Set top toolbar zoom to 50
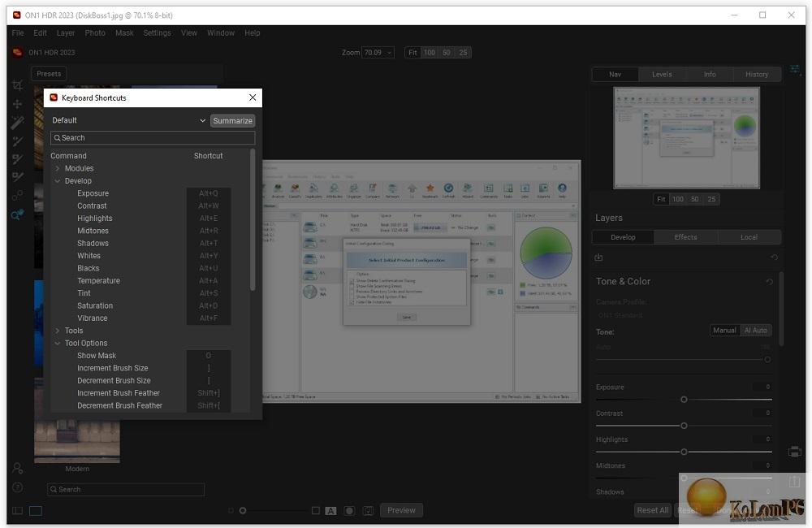The width and height of the screenshot is (812, 528). tap(447, 52)
